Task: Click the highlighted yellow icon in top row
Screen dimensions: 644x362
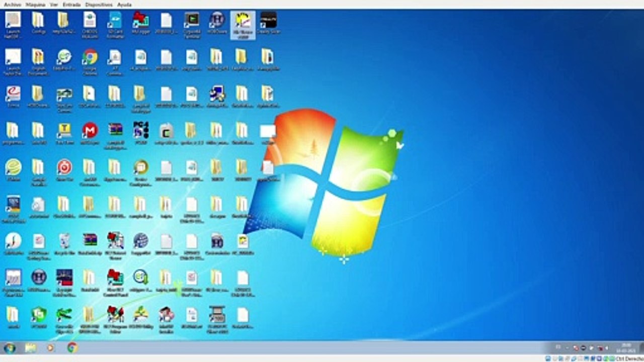Action: click(x=243, y=24)
